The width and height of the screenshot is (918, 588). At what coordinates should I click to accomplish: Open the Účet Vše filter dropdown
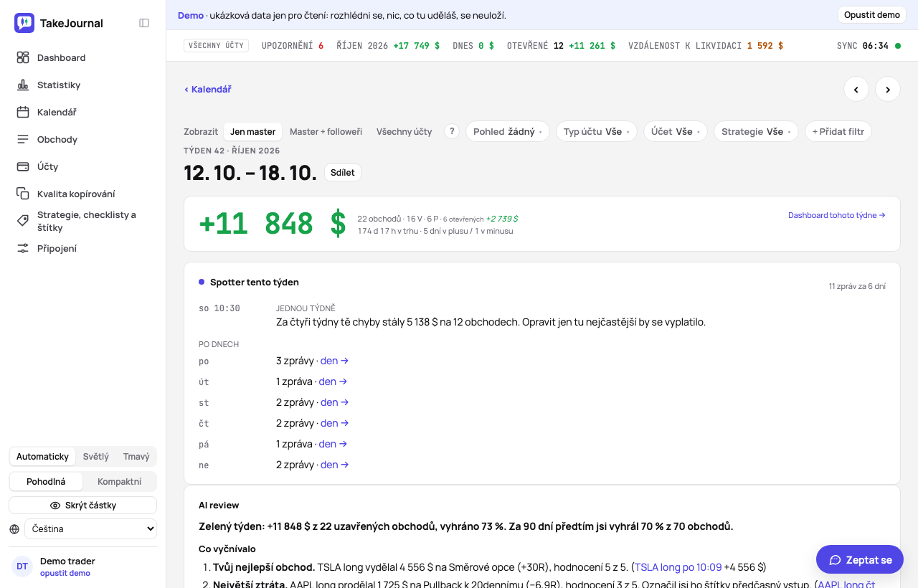pos(676,132)
